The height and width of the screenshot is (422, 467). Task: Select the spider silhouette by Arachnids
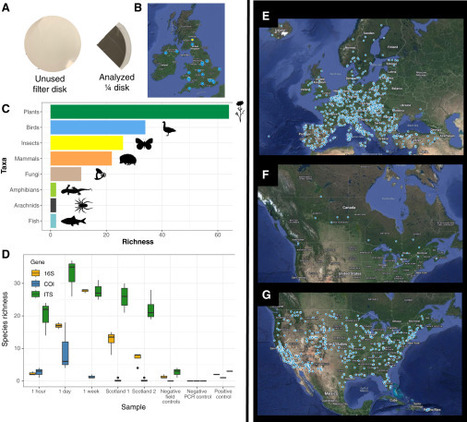pyautogui.click(x=83, y=205)
